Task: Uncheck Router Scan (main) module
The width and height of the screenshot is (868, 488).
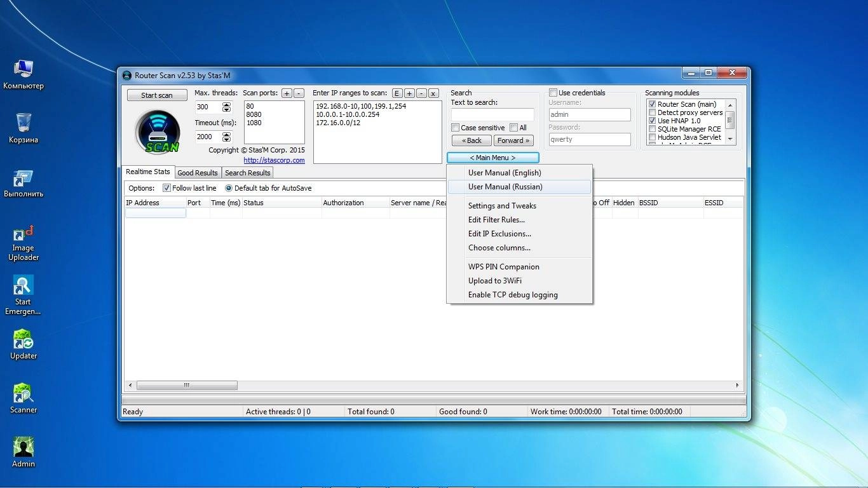Action: 652,104
